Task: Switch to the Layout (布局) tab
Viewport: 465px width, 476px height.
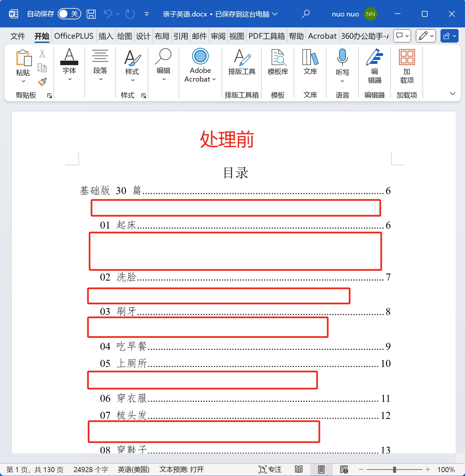Action: click(x=162, y=36)
